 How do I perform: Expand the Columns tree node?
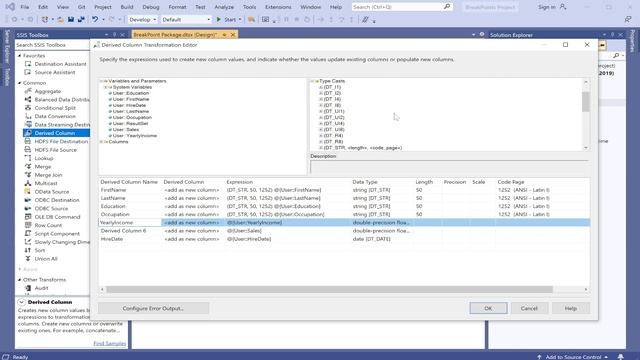tap(101, 142)
